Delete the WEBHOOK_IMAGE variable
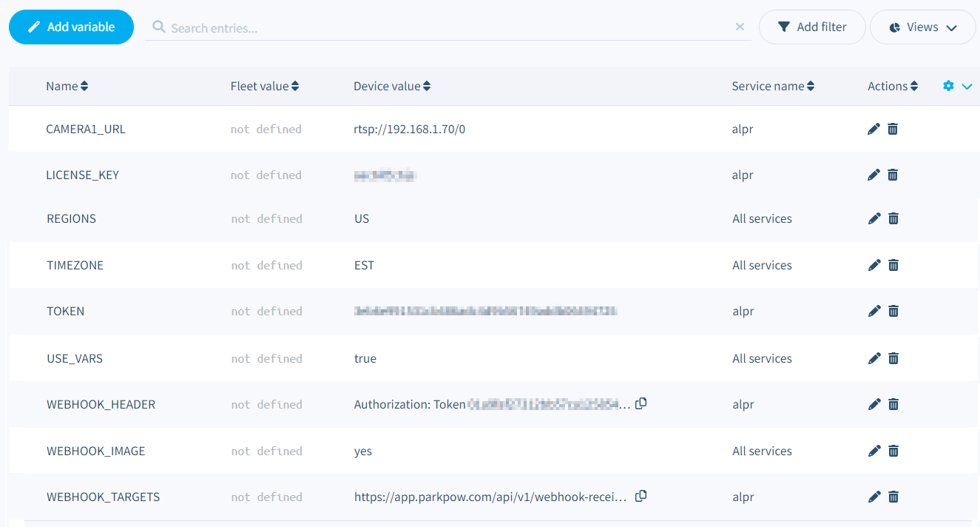Screen dimensions: 980x527 893,450
